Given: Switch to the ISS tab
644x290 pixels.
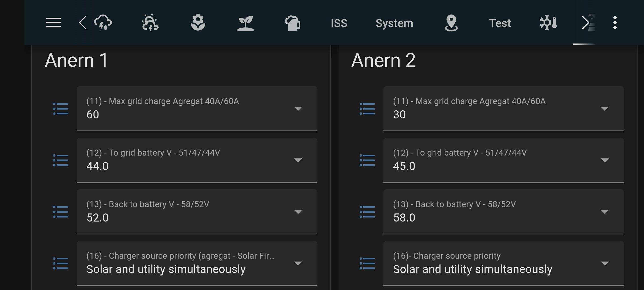Looking at the screenshot, I should click(339, 23).
